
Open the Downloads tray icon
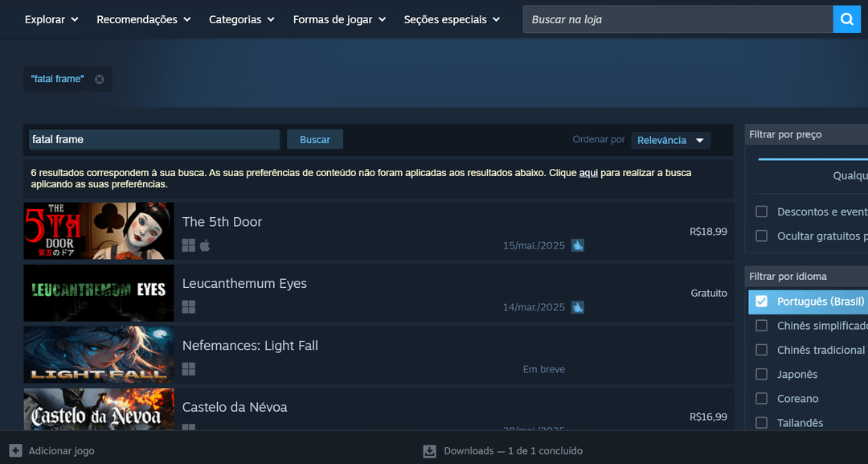tap(430, 450)
